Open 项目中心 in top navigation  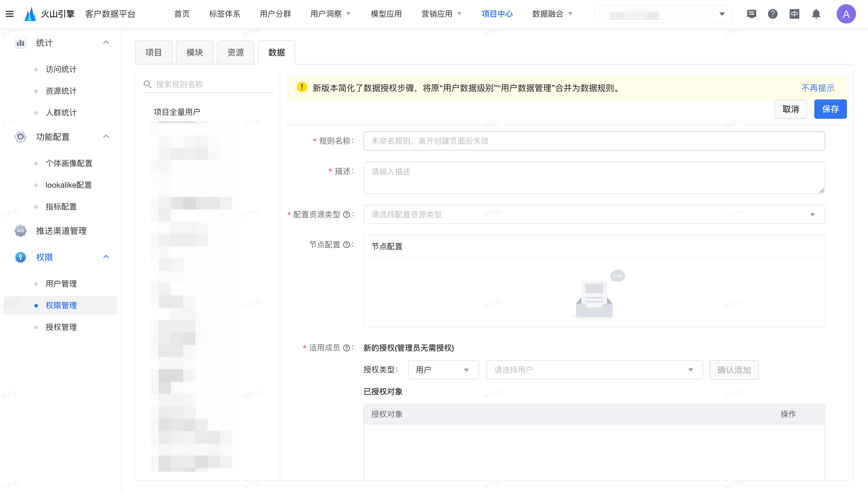(497, 14)
